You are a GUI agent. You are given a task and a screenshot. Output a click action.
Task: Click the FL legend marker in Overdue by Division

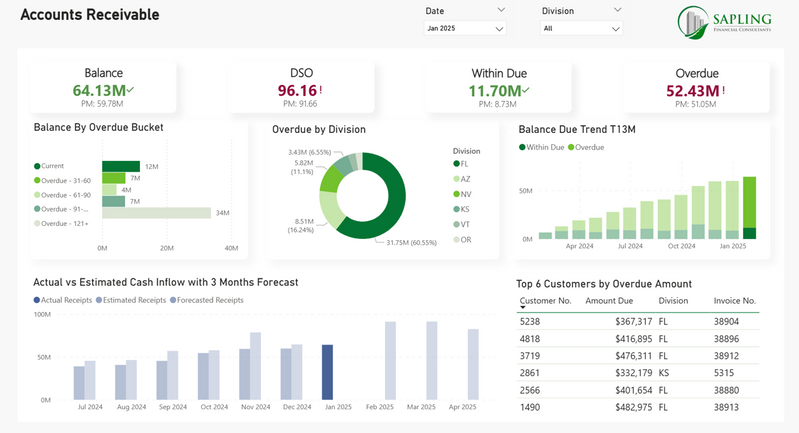(456, 163)
